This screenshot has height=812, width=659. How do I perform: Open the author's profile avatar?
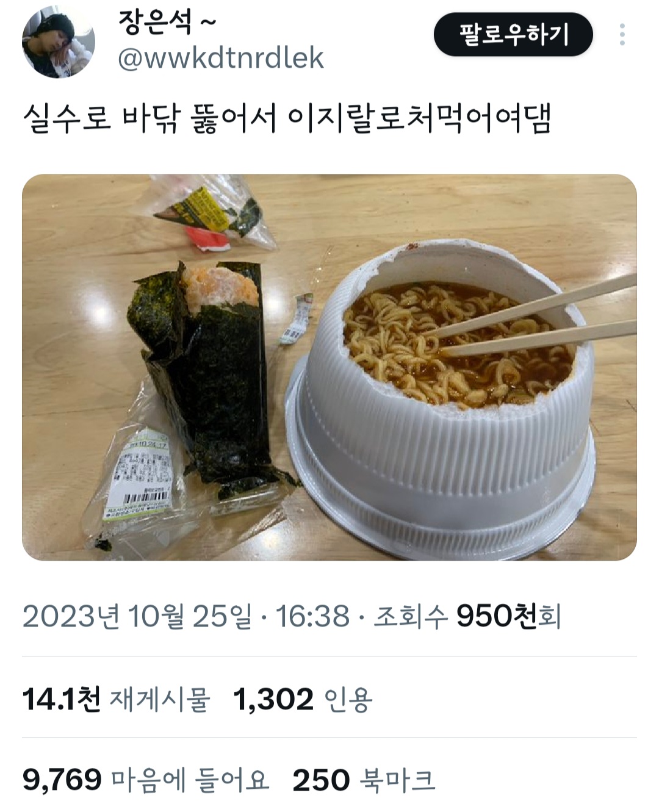(x=59, y=42)
